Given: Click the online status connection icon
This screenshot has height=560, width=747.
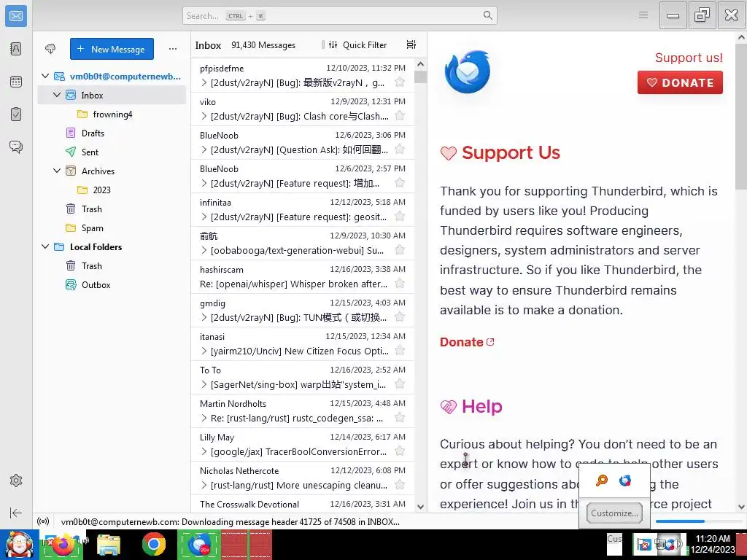Looking at the screenshot, I should point(43,521).
